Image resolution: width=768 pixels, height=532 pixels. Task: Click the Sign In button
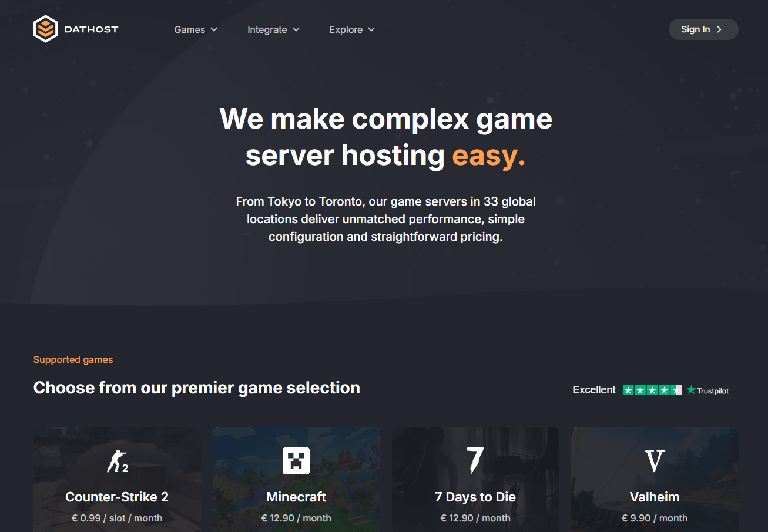click(703, 29)
